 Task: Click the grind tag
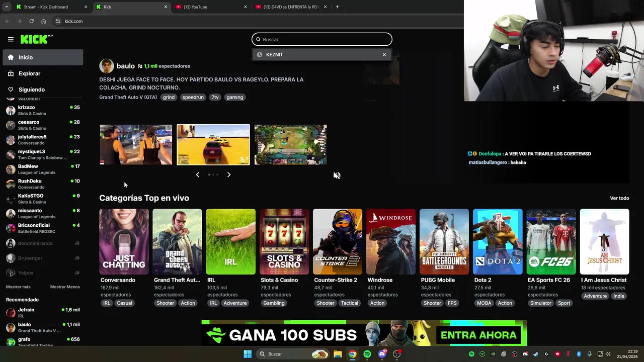[169, 97]
